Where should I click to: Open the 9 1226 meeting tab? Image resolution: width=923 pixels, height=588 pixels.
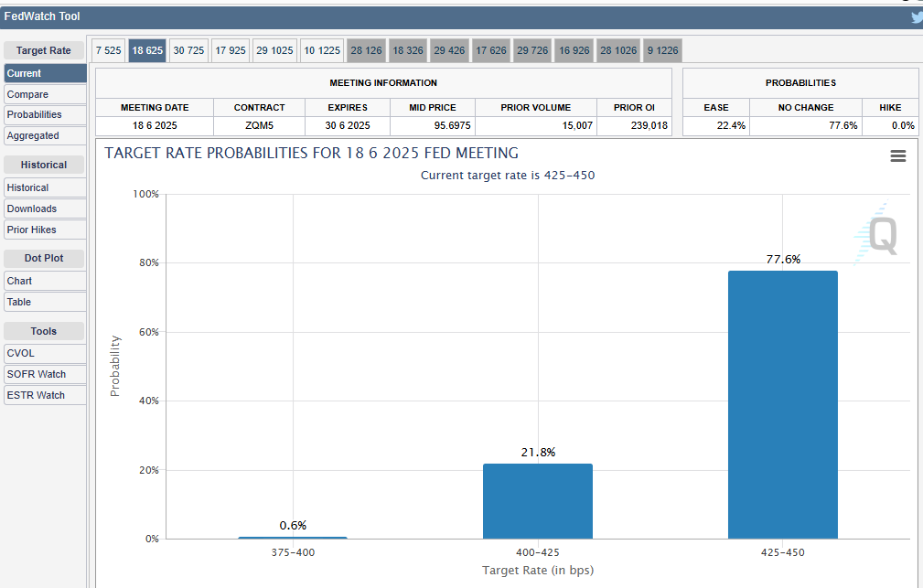coord(662,50)
